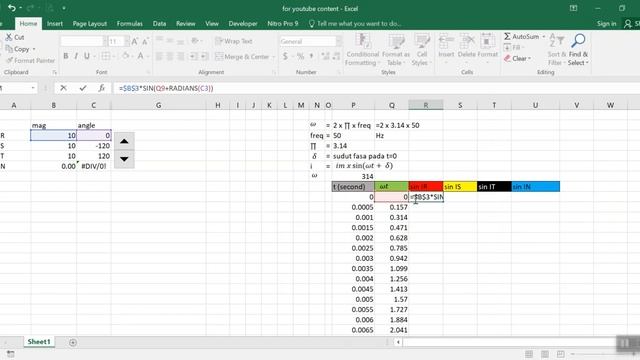This screenshot has width=640, height=360.
Task: Toggle Bold formatting
Action: 65,56
